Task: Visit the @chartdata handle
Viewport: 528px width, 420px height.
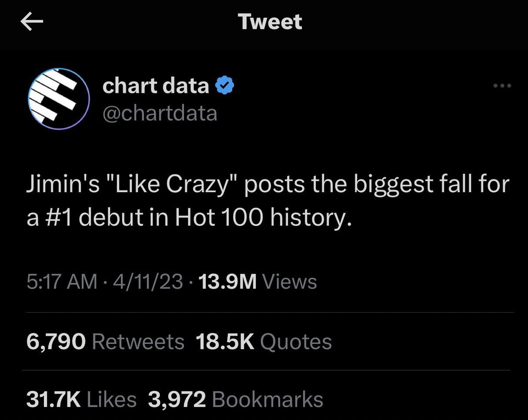Action: tap(160, 113)
